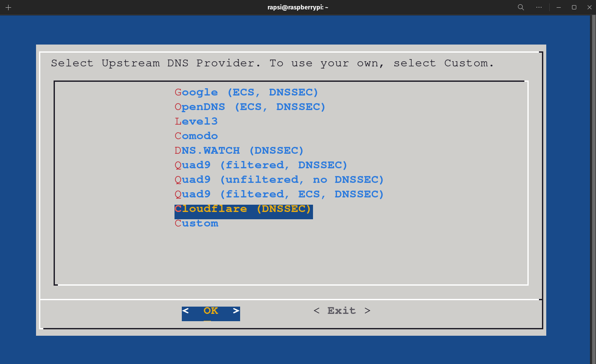The width and height of the screenshot is (596, 364).
Task: Minimize the terminal window
Action: (x=559, y=7)
